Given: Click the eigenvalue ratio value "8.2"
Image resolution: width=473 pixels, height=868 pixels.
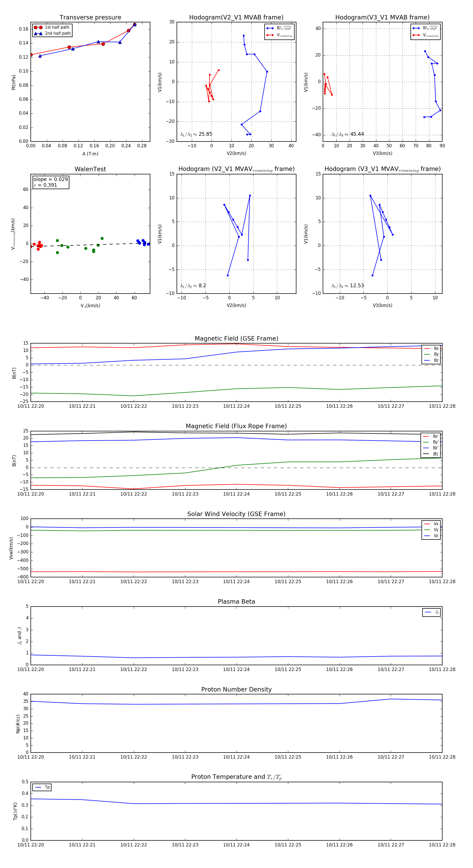Looking at the screenshot, I should (x=202, y=286).
